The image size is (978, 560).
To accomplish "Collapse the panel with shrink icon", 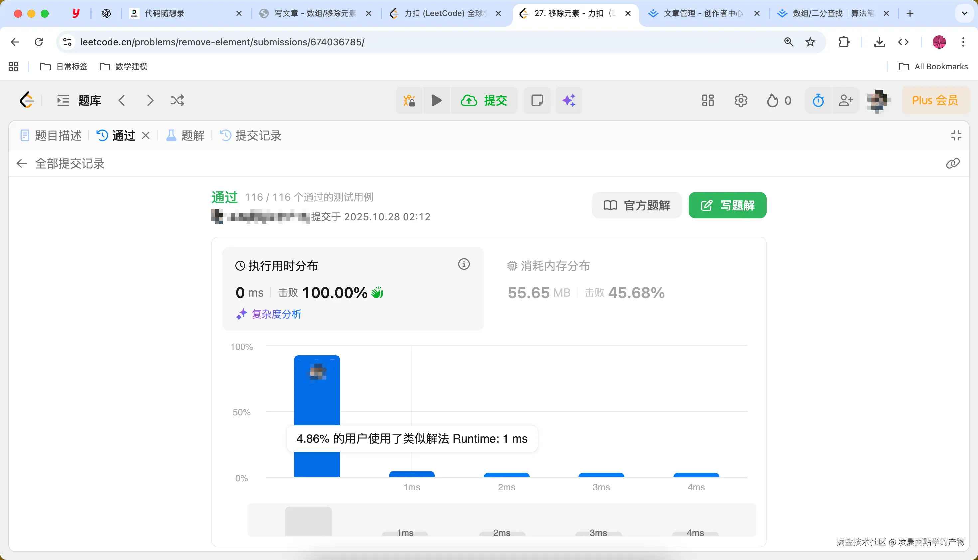I will pos(956,135).
